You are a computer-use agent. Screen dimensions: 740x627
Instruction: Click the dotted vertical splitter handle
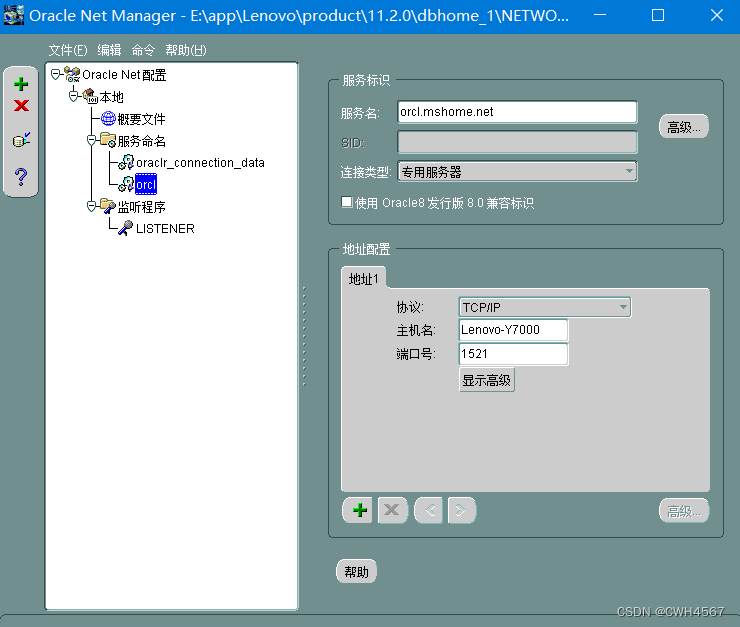point(304,336)
